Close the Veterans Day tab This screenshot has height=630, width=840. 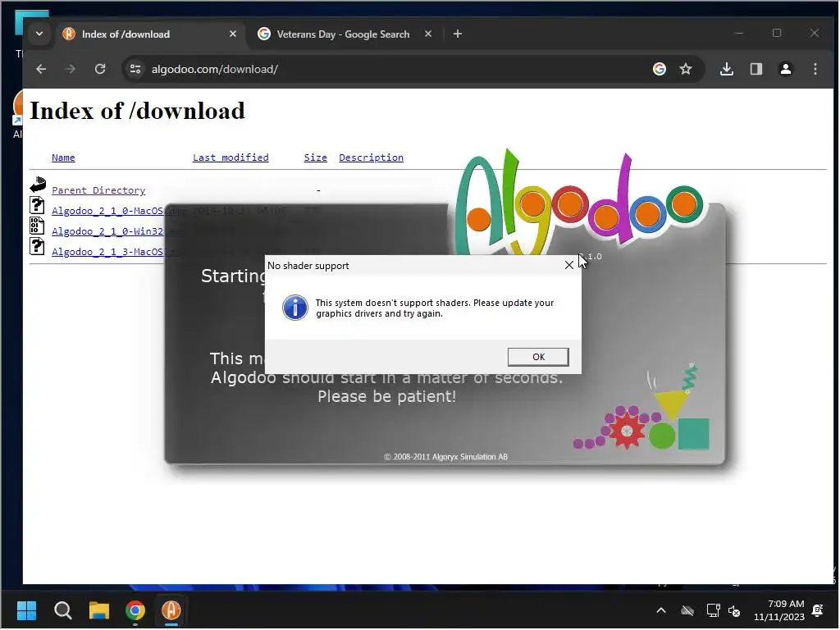[428, 34]
